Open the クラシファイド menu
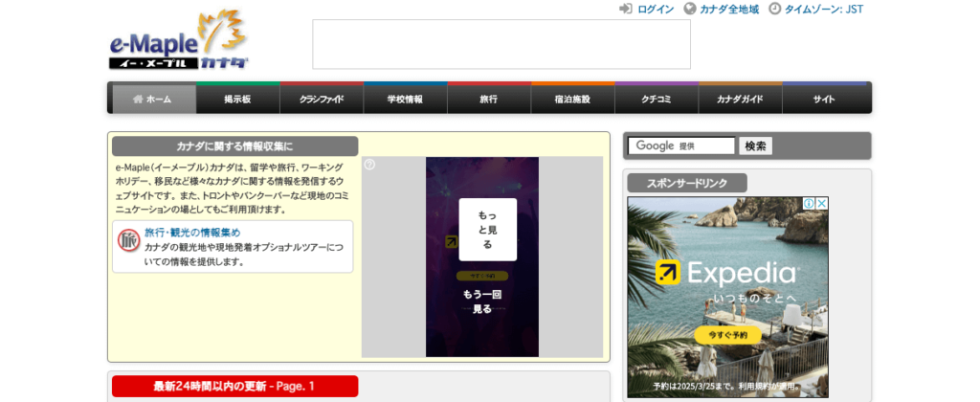The width and height of the screenshot is (980, 402). point(322,99)
